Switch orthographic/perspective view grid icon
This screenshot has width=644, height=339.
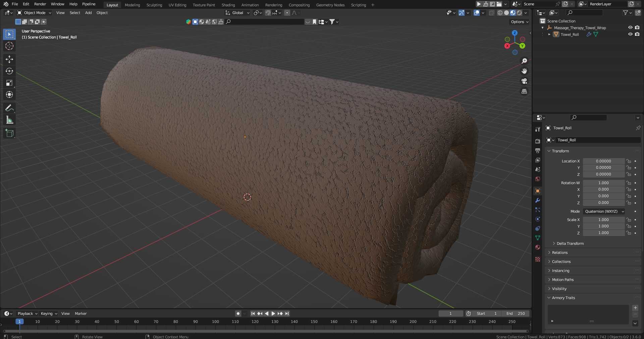(524, 91)
